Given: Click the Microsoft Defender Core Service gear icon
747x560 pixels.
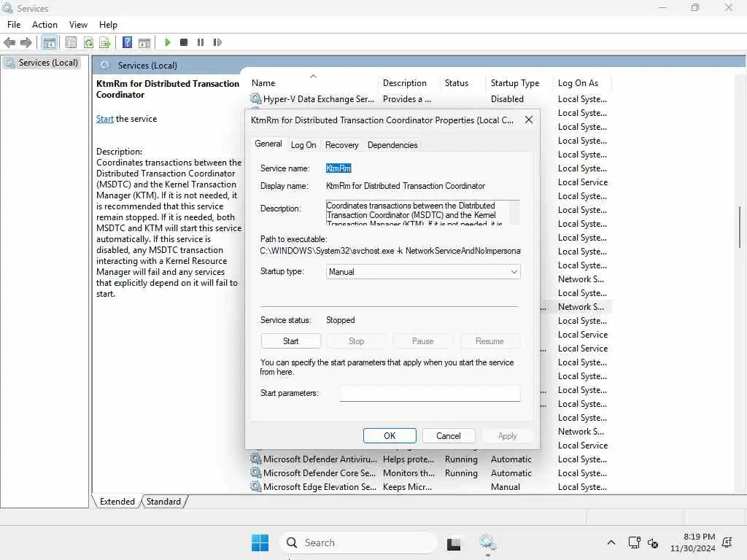Looking at the screenshot, I should point(256,472).
